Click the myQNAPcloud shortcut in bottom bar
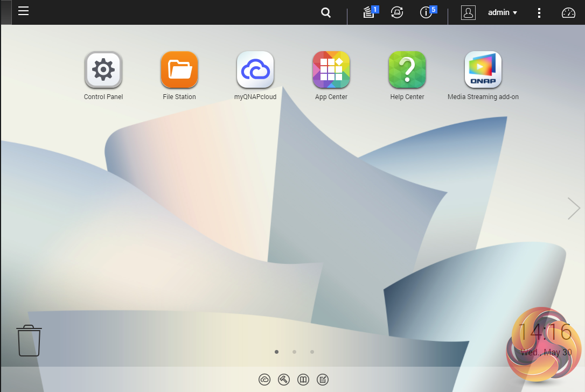 click(x=264, y=380)
